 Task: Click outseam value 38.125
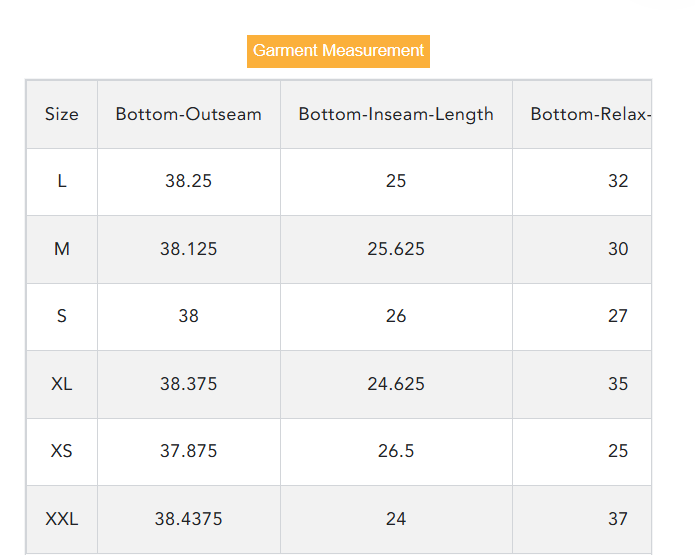coord(189,249)
